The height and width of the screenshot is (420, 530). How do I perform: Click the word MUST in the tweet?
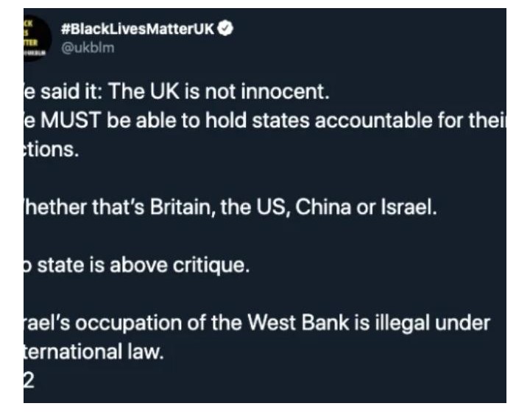[x=71, y=120]
